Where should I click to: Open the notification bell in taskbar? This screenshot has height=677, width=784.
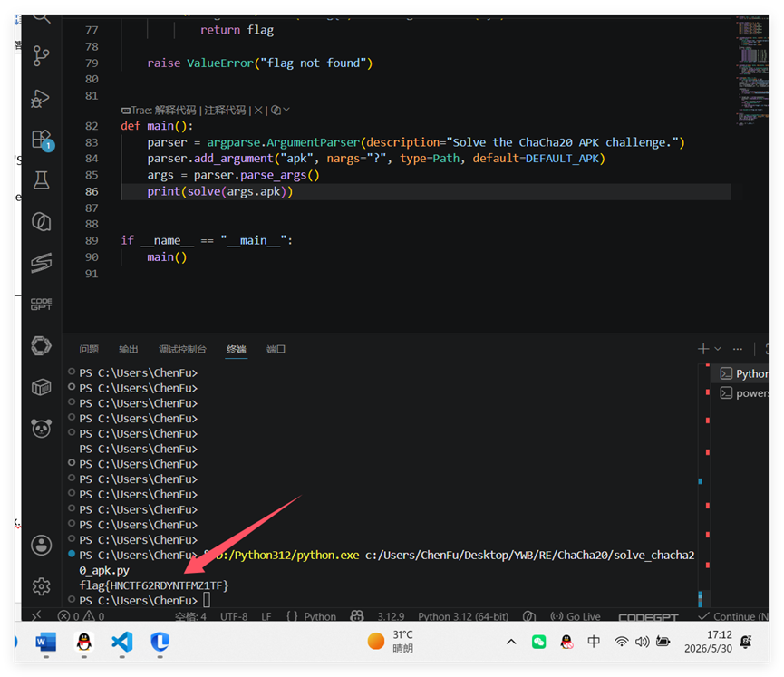(746, 642)
